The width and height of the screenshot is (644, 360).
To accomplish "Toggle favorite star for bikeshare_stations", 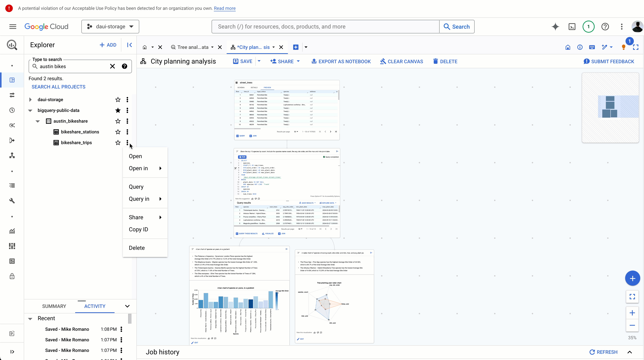I will click(118, 132).
